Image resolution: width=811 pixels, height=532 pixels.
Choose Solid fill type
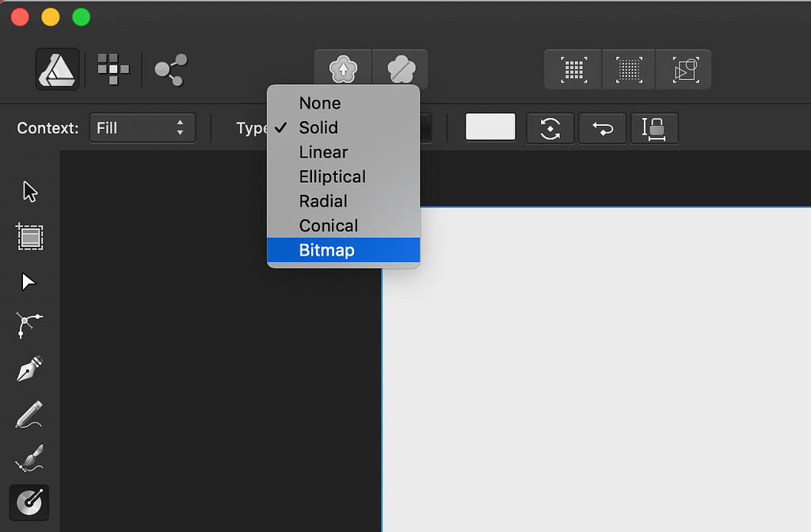point(344,127)
